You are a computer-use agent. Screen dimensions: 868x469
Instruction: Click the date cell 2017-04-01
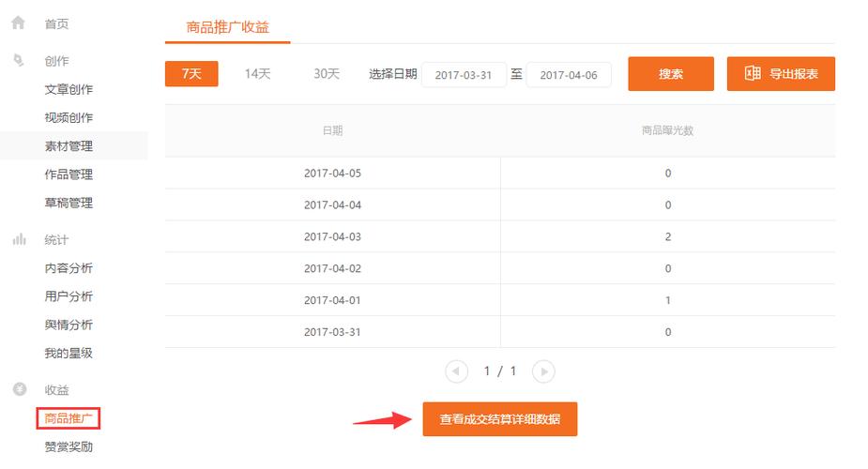(x=333, y=300)
